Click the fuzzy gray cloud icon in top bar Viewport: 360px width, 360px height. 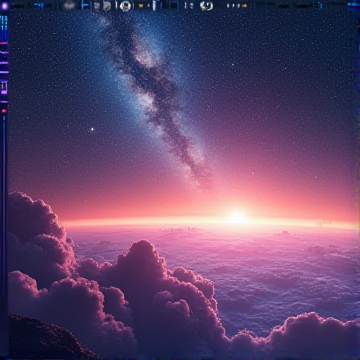(69, 5)
